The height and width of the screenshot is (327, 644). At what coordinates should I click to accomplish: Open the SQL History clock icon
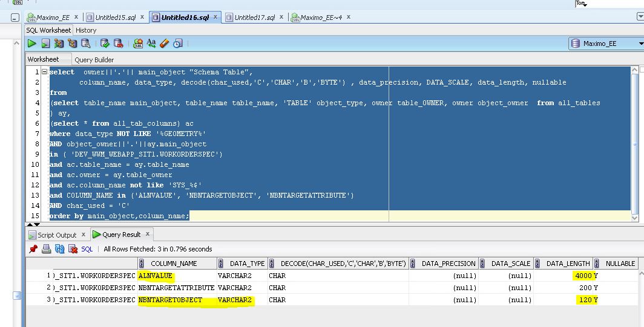pos(178,44)
